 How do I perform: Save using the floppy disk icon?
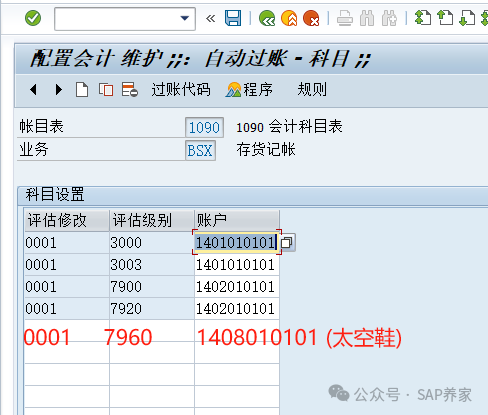(x=233, y=18)
